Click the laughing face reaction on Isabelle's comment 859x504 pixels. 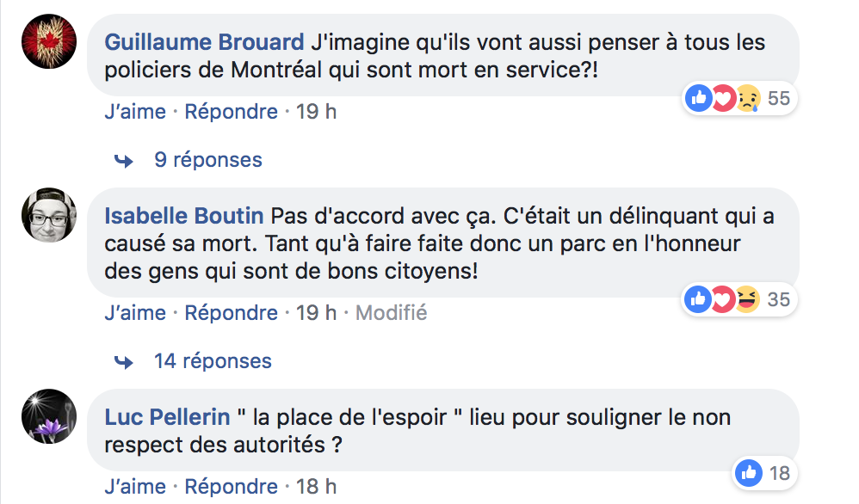[x=747, y=299]
